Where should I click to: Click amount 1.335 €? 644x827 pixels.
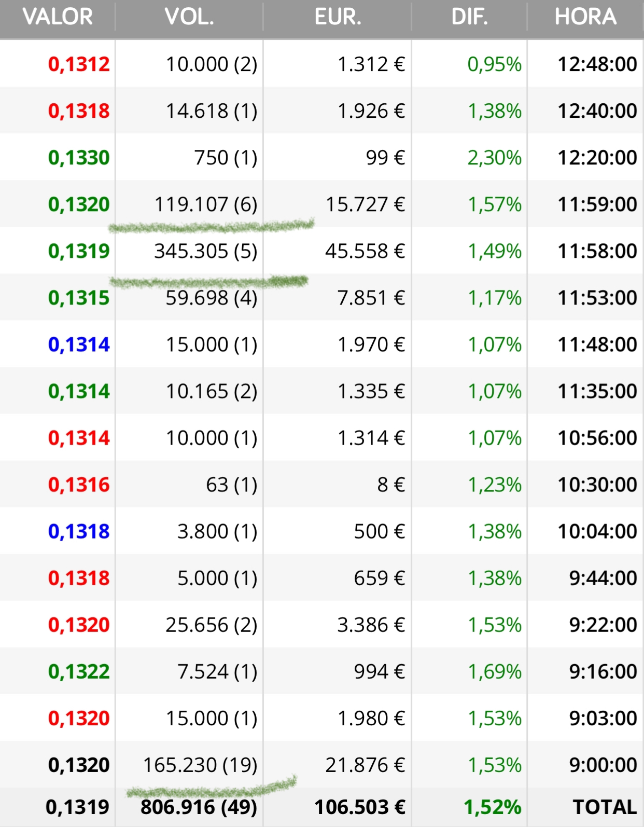pos(371,391)
